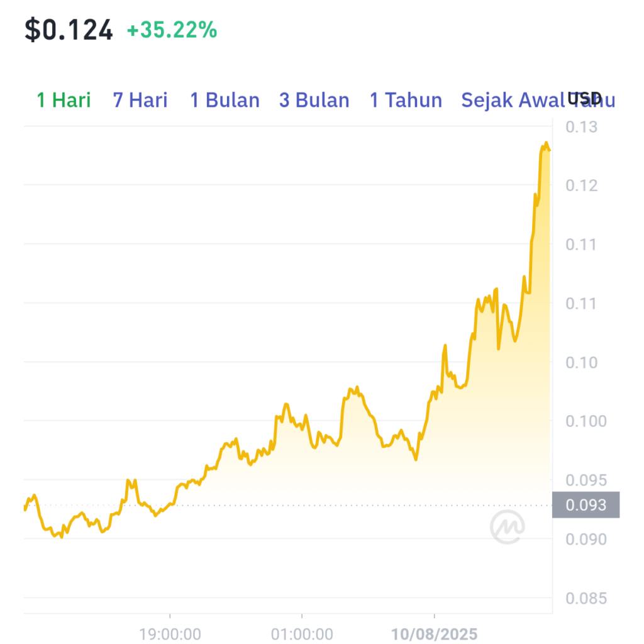Open the 1 Bulan chart range
Screen dimensions: 644x644
tap(225, 100)
